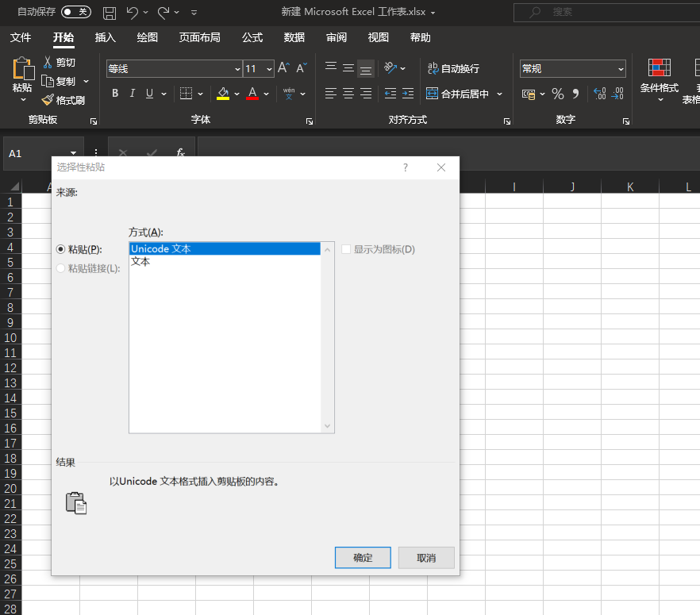Click the Conditional Formatting (条件格式) icon
Screen dimensions: 700x615
pos(660,67)
